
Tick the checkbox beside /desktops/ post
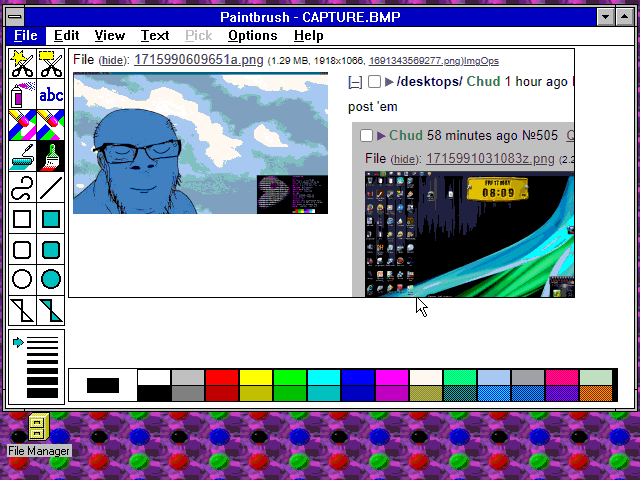[x=374, y=82]
